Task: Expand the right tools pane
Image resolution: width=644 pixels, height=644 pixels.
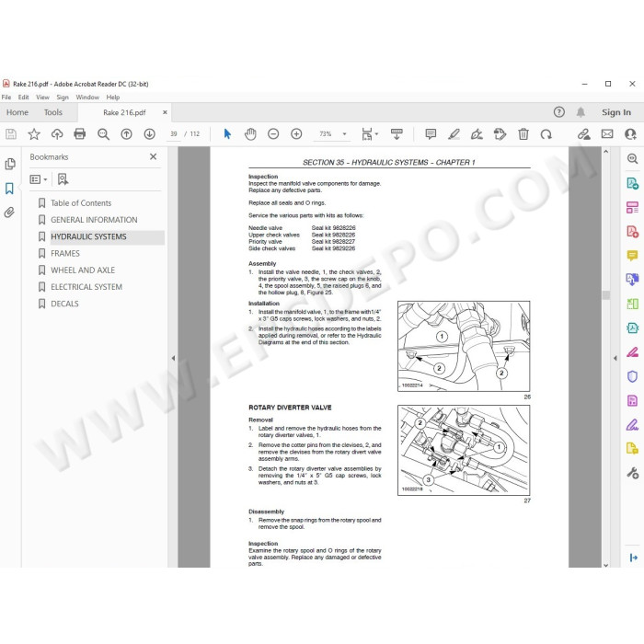Action: pos(633,558)
